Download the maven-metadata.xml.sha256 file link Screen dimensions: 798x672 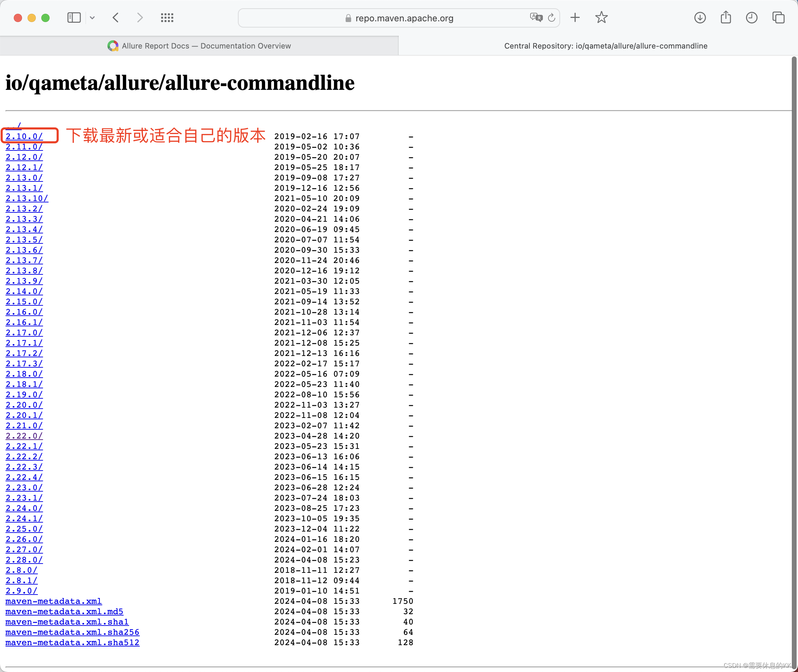coord(72,632)
